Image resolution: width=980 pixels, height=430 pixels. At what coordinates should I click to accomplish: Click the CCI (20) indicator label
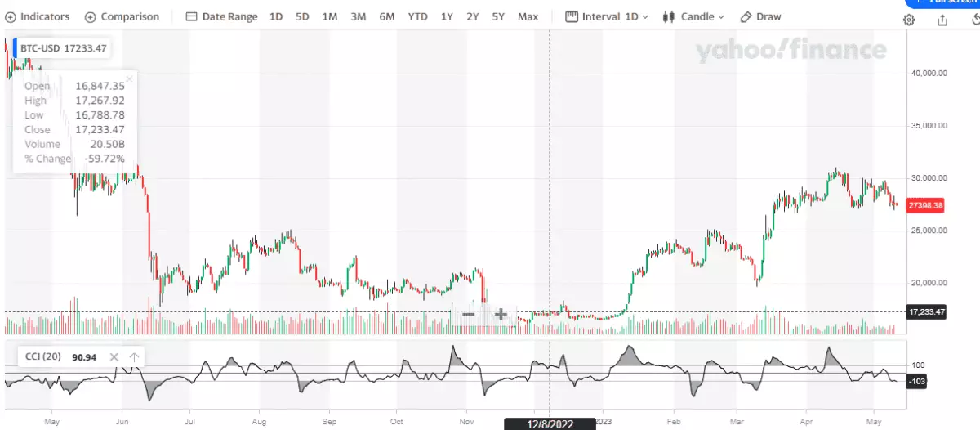pyautogui.click(x=42, y=357)
